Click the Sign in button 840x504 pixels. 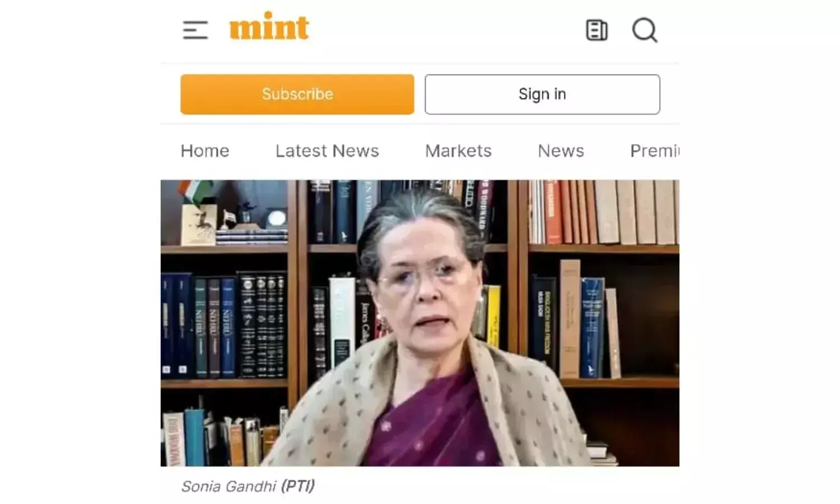pos(542,94)
